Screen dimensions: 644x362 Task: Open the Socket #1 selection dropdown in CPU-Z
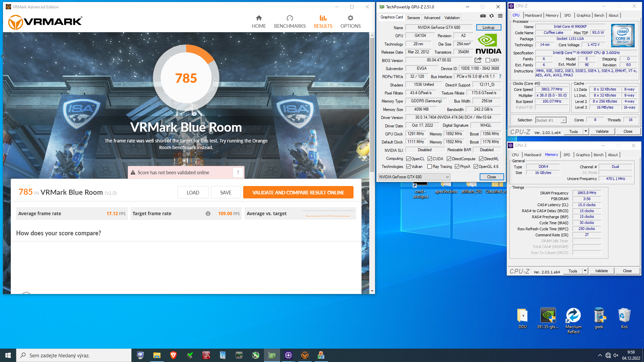551,120
